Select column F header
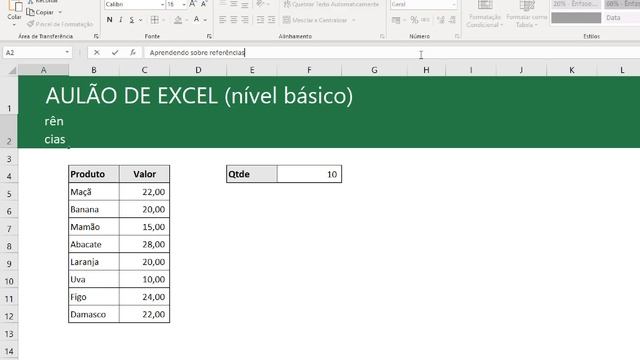This screenshot has height=360, width=640. click(309, 70)
